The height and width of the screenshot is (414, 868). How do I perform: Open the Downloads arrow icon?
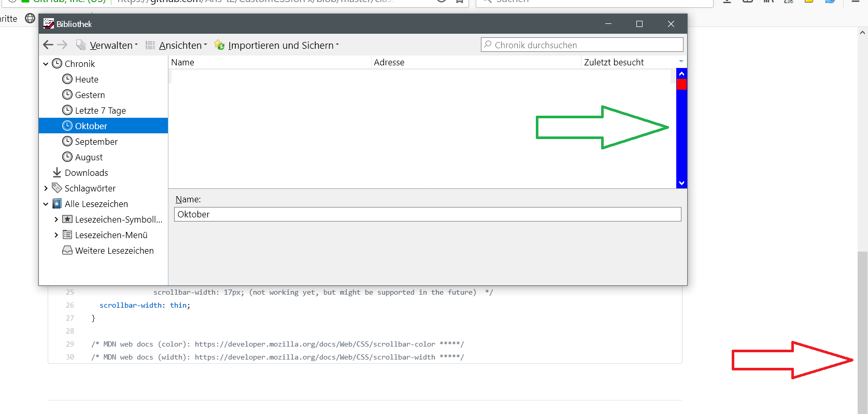(57, 172)
